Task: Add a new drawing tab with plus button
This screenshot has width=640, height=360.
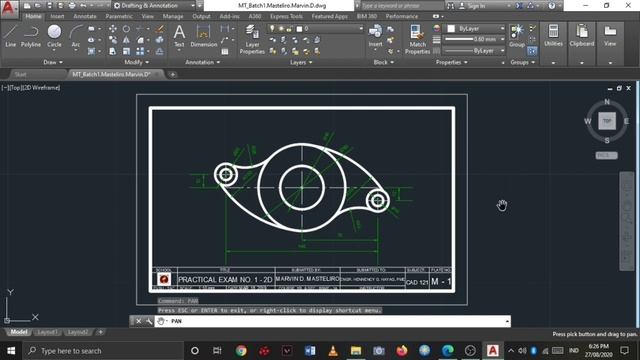Action: [x=173, y=74]
